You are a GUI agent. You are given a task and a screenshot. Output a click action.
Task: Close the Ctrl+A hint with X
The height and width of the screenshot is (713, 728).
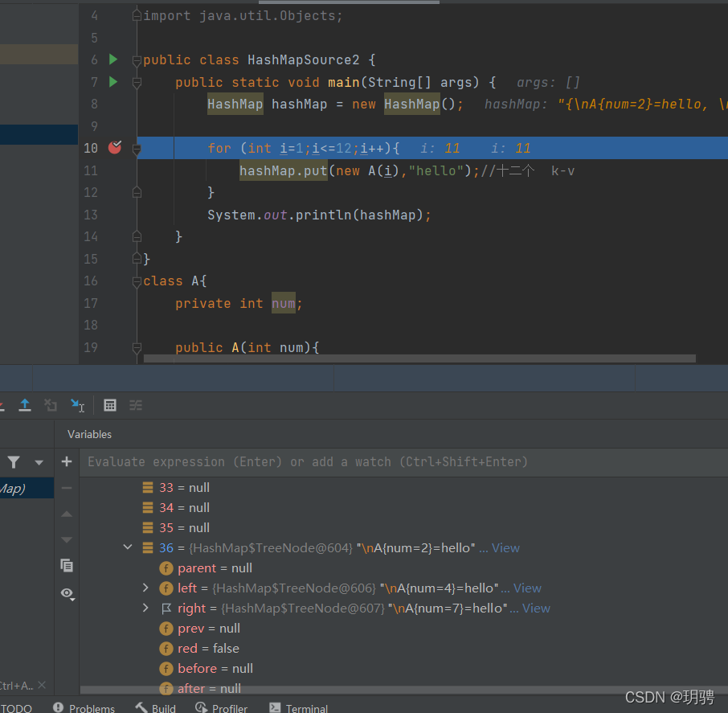[42, 685]
